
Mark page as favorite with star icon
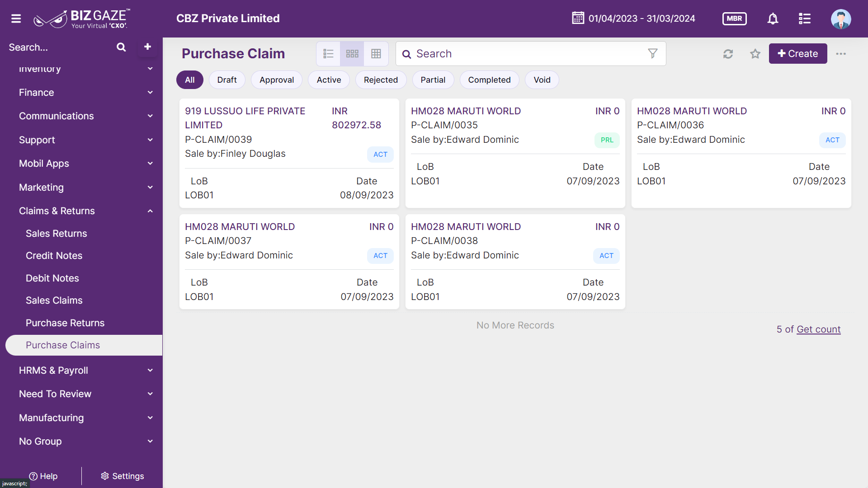tap(755, 54)
